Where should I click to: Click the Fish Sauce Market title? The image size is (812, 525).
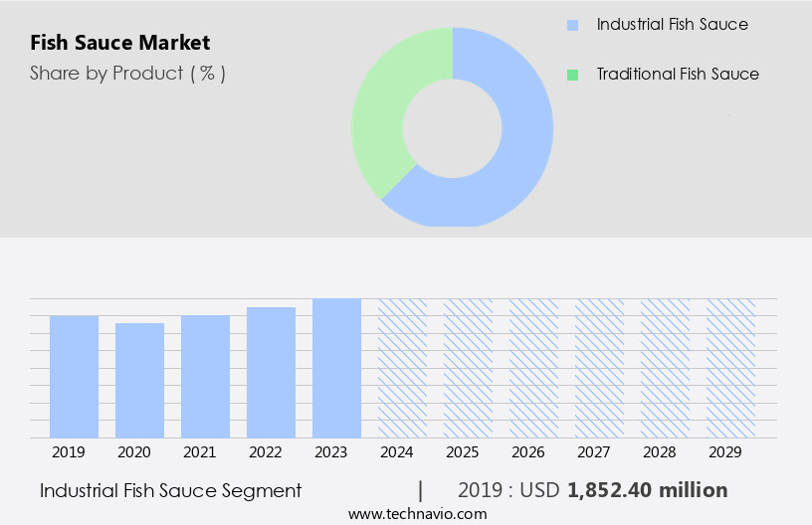point(120,43)
